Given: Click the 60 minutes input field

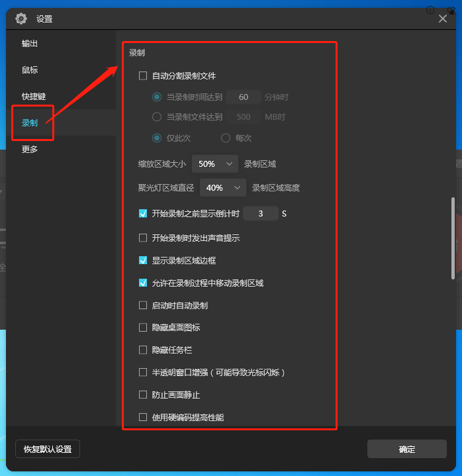Looking at the screenshot, I should [244, 97].
